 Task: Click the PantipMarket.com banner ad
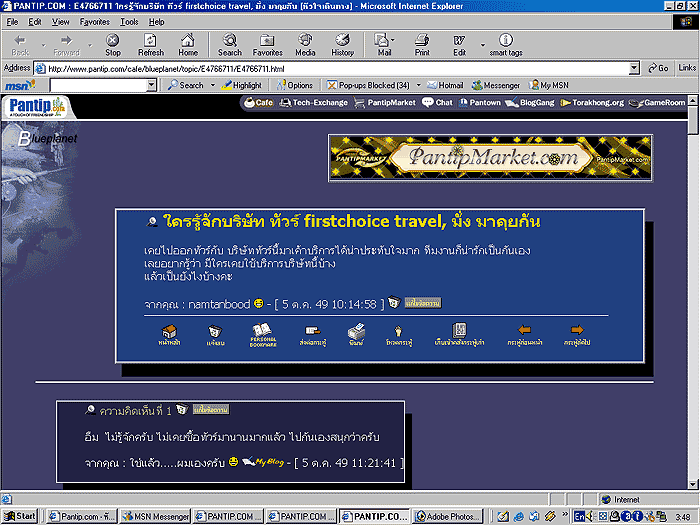(491, 158)
